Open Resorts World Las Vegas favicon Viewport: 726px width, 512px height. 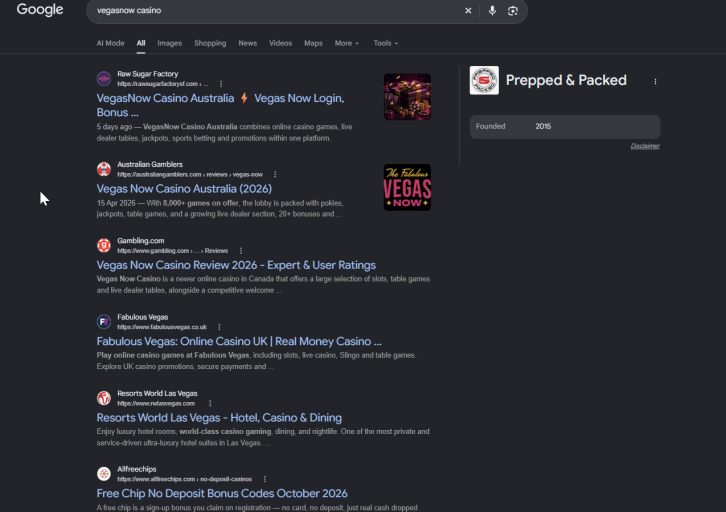tap(104, 398)
